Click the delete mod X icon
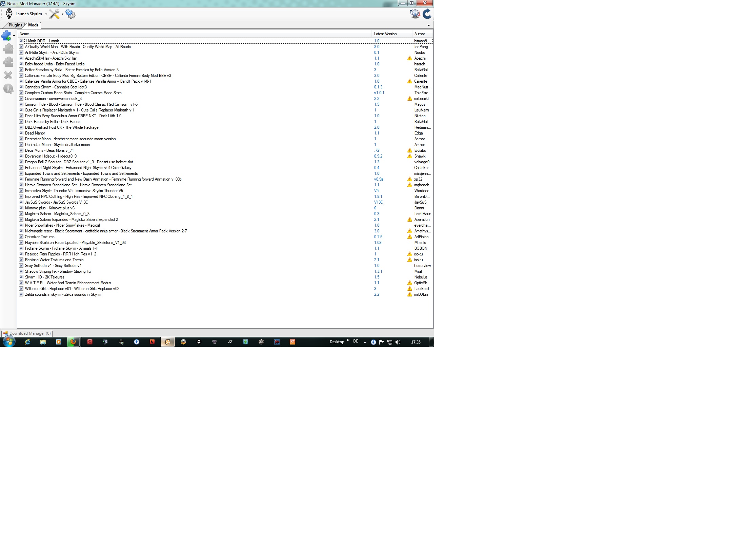Image resolution: width=747 pixels, height=560 pixels. coord(8,75)
